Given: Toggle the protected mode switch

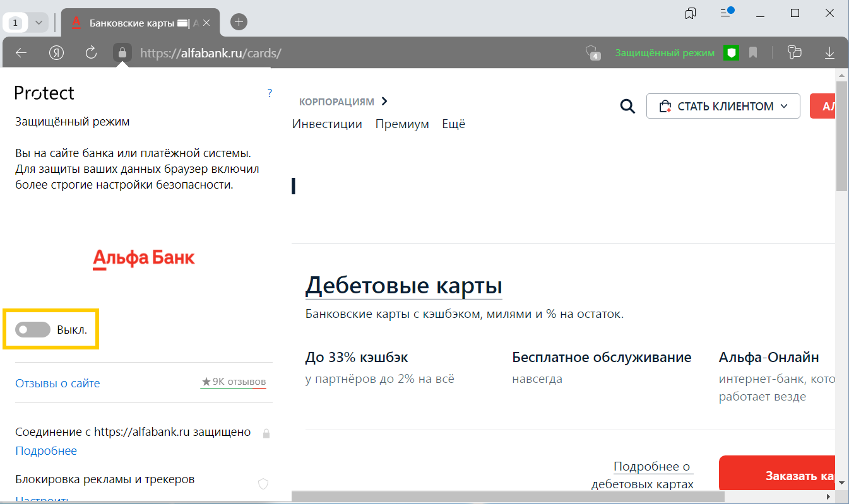Looking at the screenshot, I should 33,329.
